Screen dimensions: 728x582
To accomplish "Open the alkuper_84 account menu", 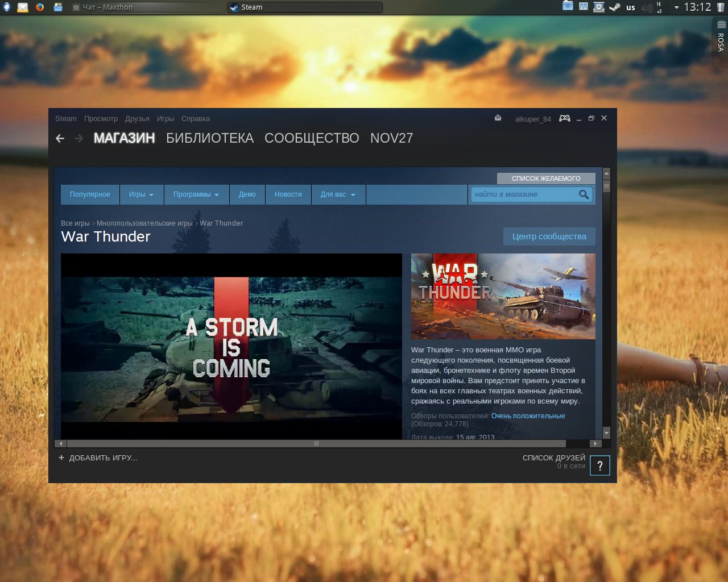I will [533, 119].
